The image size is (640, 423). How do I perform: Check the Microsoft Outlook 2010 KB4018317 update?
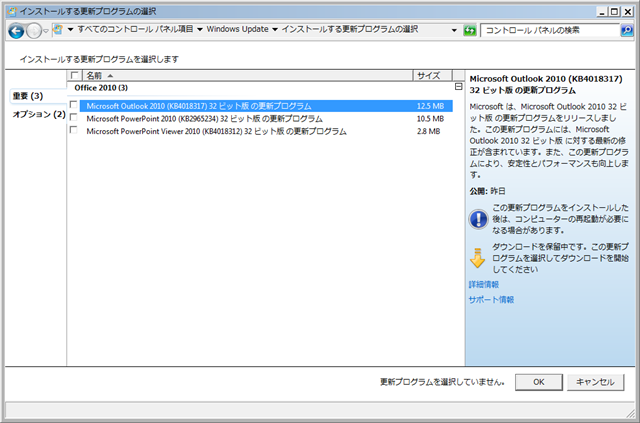point(73,105)
